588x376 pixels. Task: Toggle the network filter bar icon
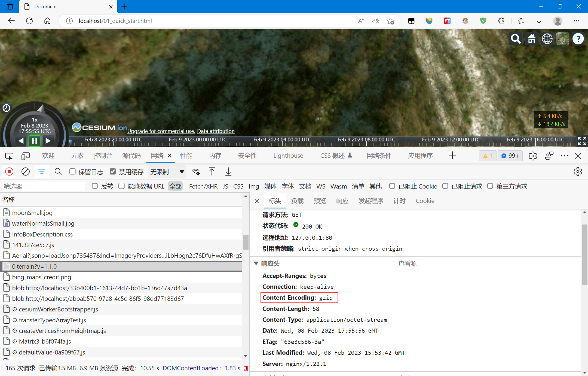click(42, 172)
